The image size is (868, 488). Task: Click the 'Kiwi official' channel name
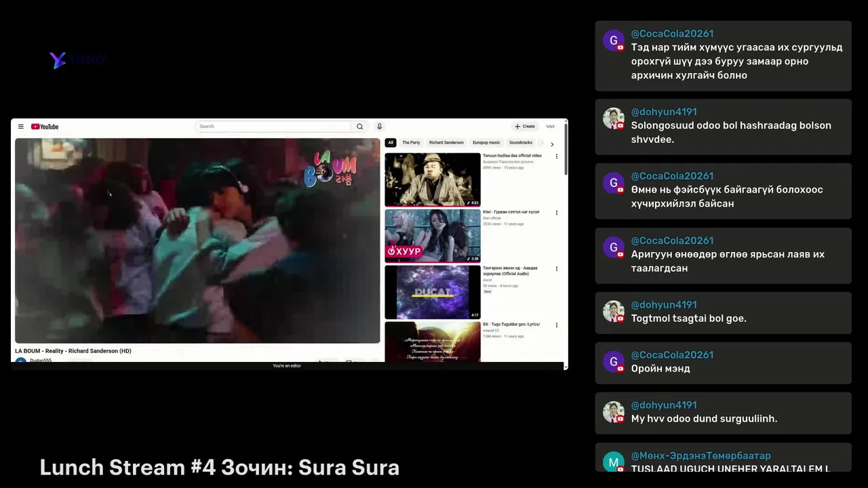point(492,218)
